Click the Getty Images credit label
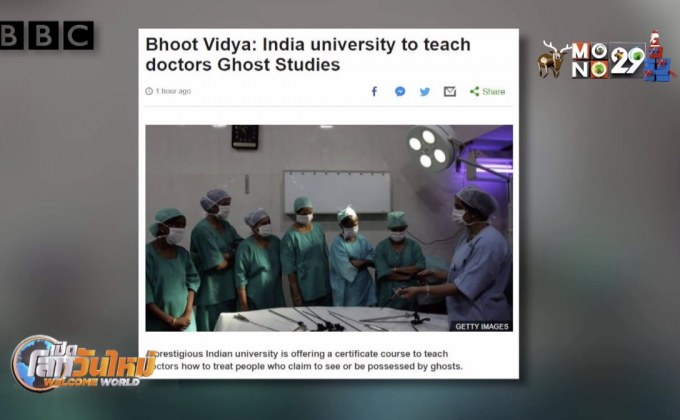The height and width of the screenshot is (420, 680). 482,326
